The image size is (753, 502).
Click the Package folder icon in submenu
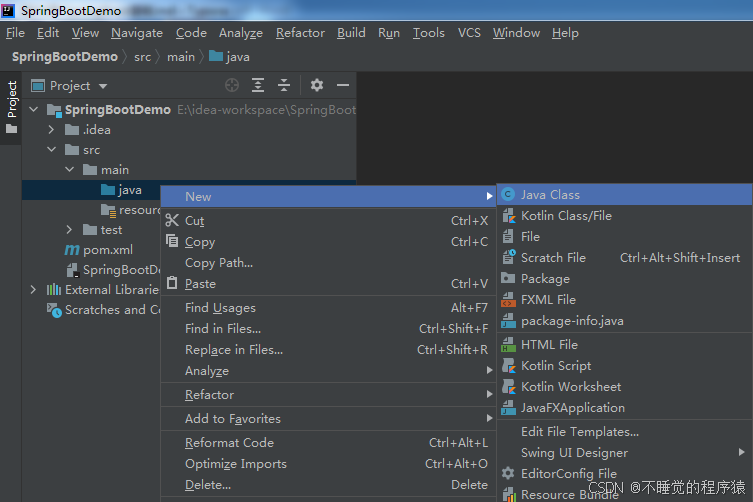pos(508,278)
